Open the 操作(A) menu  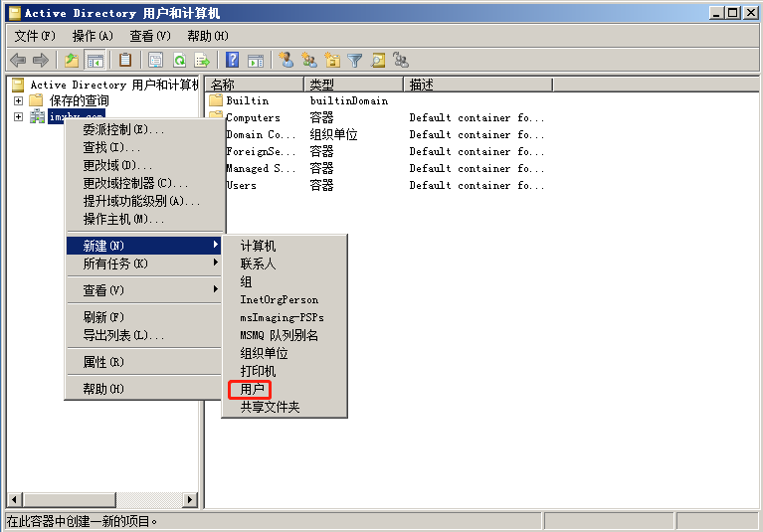[x=93, y=36]
